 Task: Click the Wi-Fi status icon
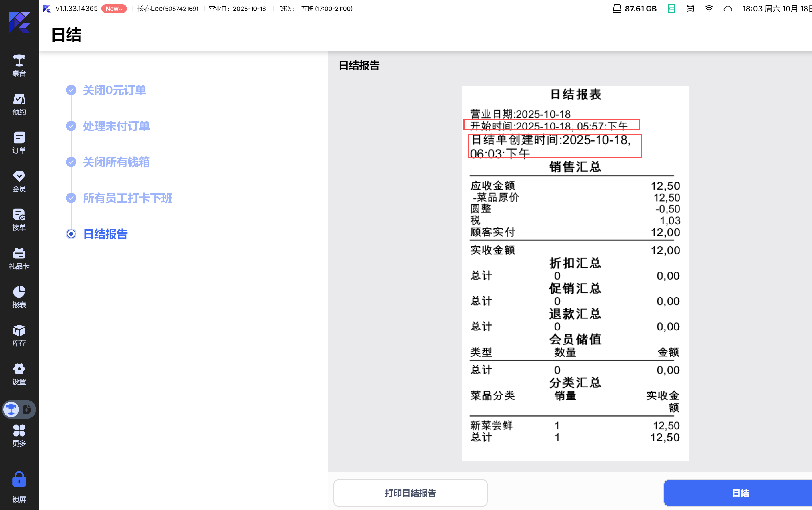click(x=709, y=9)
